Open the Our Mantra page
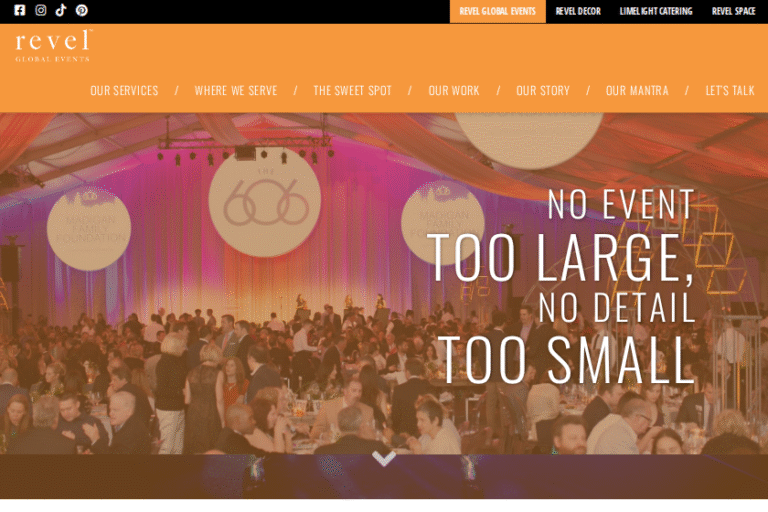Viewport: 768px width, 512px height. (x=637, y=91)
